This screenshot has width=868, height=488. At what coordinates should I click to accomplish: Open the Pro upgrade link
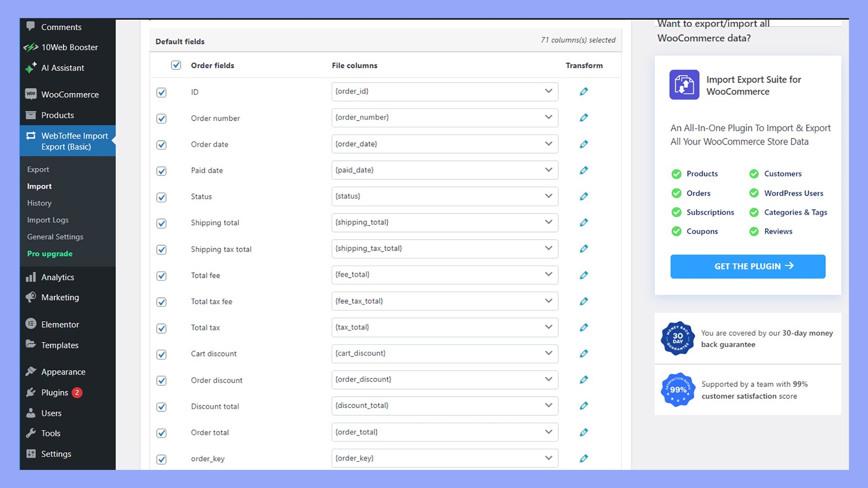coord(50,253)
